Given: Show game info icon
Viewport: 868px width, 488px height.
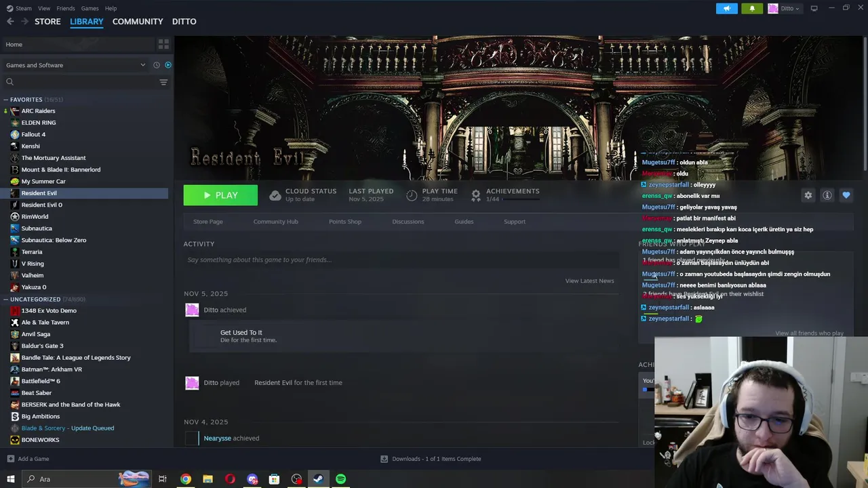Looking at the screenshot, I should pos(827,195).
